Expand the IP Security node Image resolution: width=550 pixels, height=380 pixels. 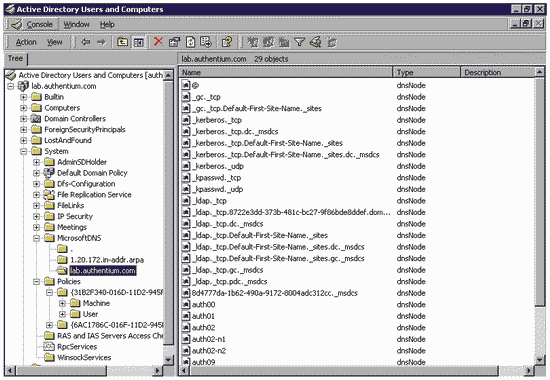click(x=36, y=216)
